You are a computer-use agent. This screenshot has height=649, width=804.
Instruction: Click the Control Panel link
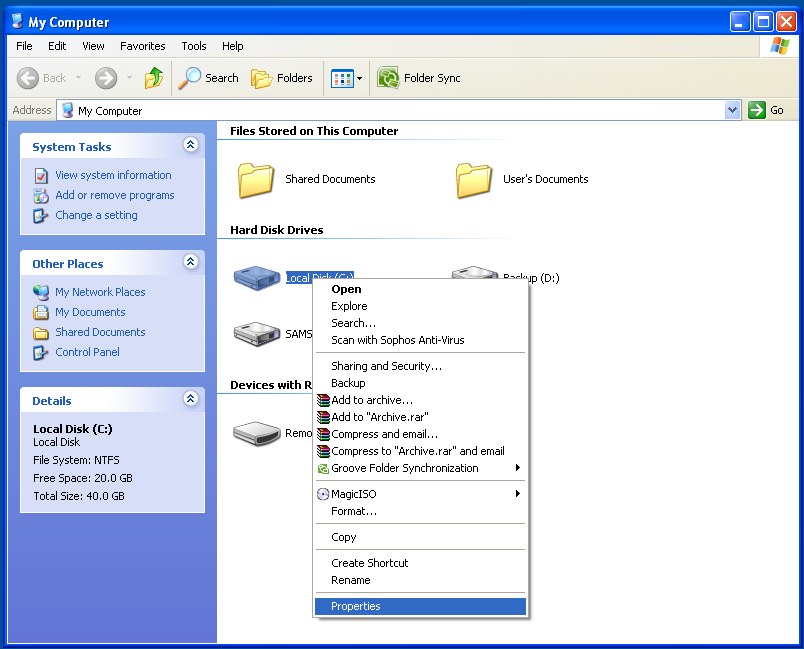pos(87,352)
